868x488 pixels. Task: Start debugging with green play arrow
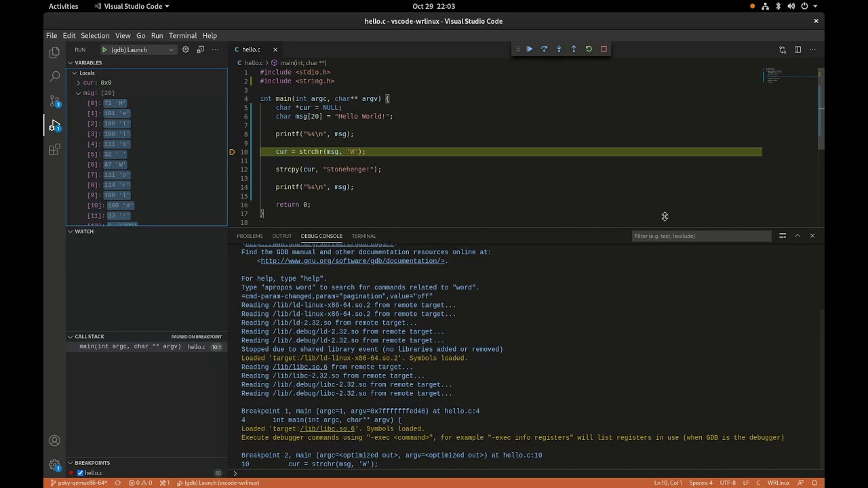104,49
